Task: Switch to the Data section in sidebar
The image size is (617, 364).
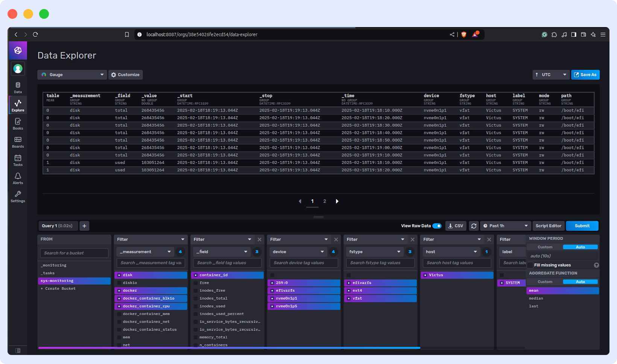Action: pos(18,87)
